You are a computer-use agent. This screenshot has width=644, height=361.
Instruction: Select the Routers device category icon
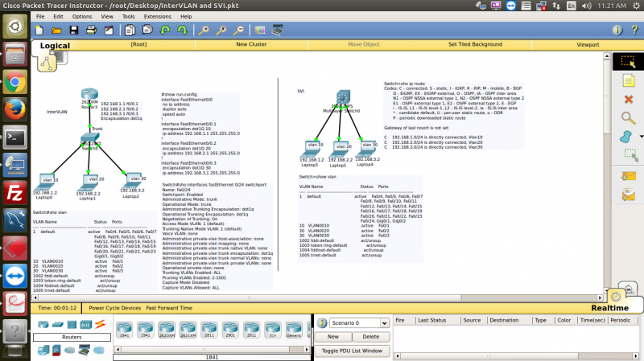(x=43, y=325)
